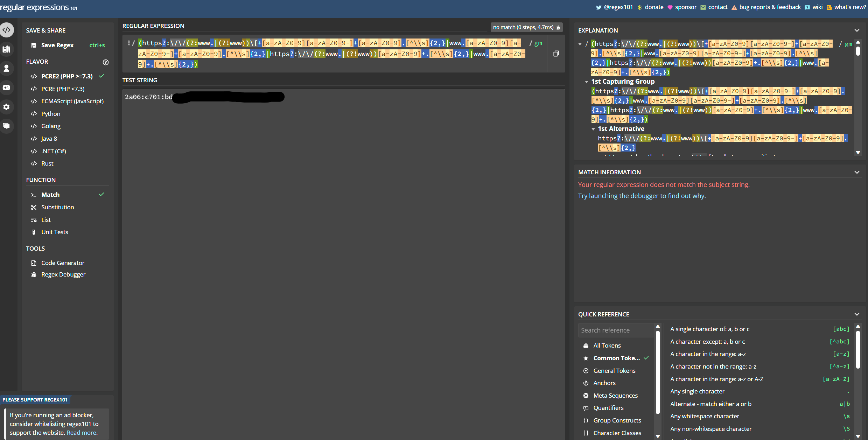Image resolution: width=868 pixels, height=440 pixels.
Task: Select the Code Generator tool
Action: (62, 263)
